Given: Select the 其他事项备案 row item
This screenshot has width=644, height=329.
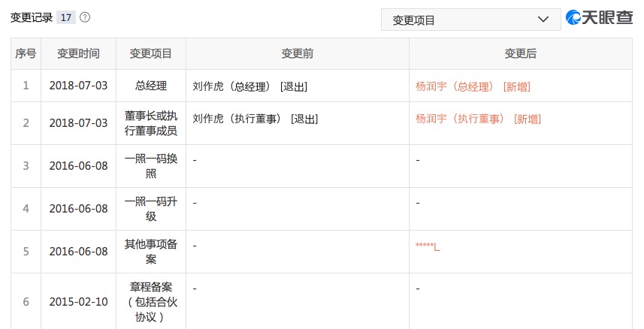Looking at the screenshot, I should 151,252.
